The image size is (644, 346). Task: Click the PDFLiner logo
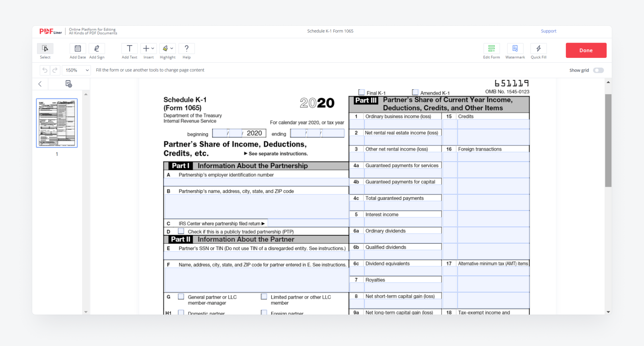pos(51,31)
